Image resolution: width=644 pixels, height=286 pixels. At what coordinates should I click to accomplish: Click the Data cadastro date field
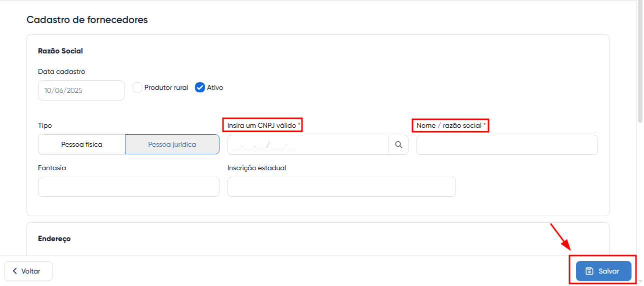click(81, 91)
